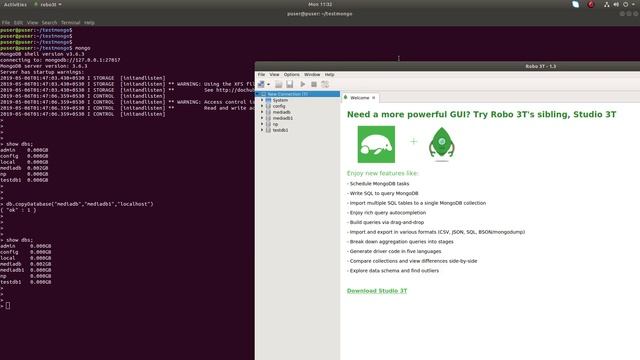Click the mediadb1 database icon
The image size is (640, 360).
coord(268,118)
